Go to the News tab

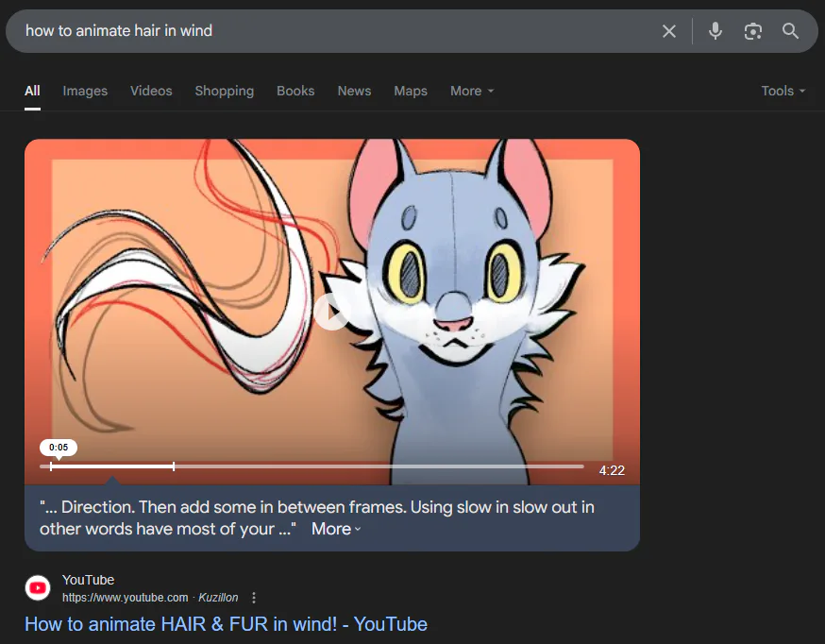(354, 91)
